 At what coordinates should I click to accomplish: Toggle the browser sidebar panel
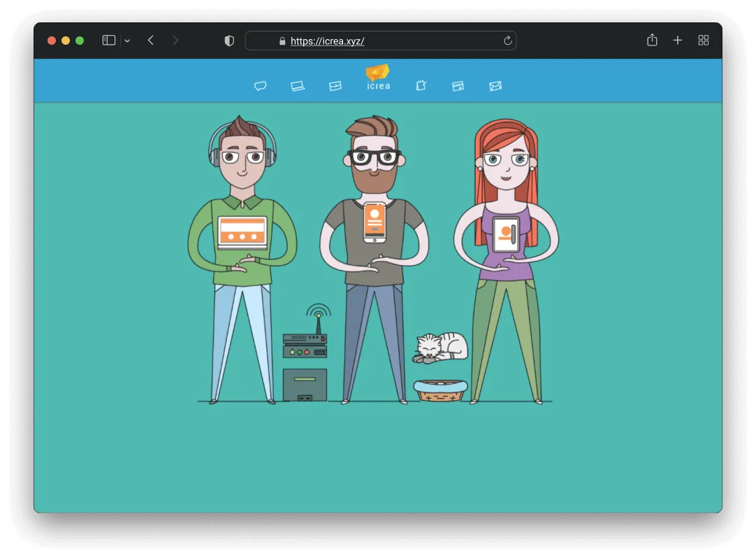point(108,40)
